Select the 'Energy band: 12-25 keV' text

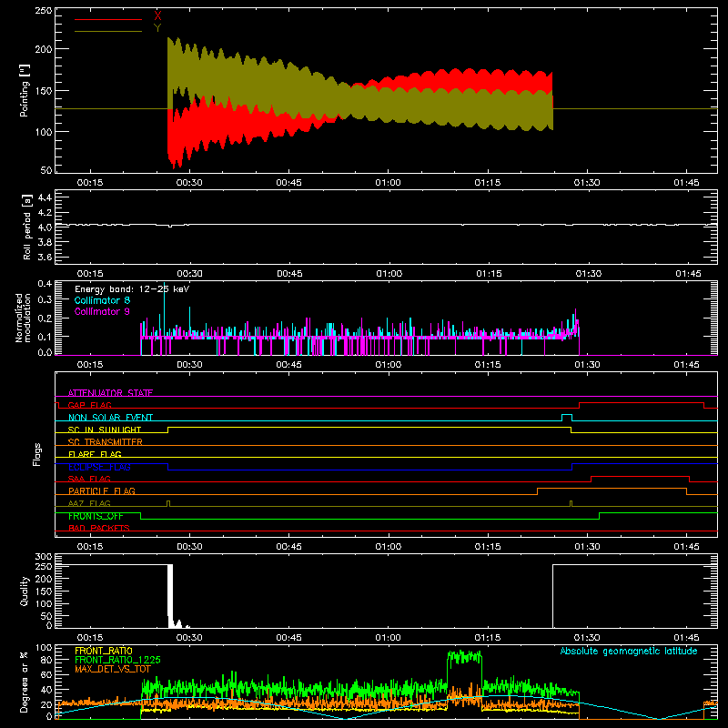click(132, 289)
